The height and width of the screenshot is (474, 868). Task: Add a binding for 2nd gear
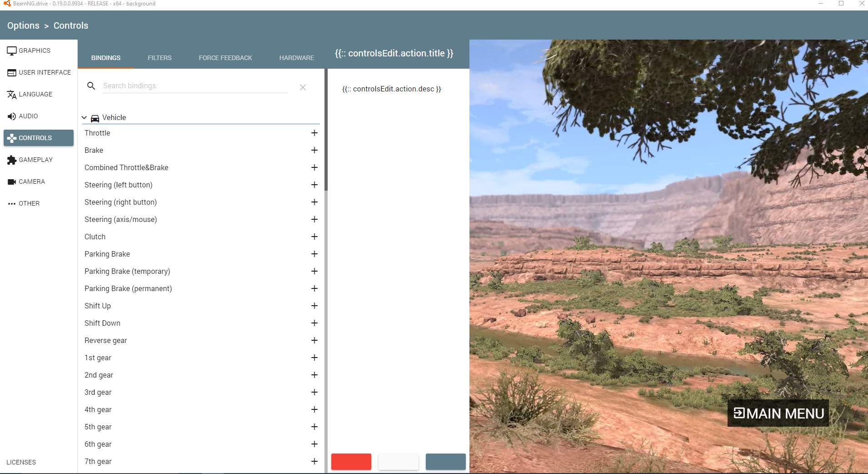point(314,375)
